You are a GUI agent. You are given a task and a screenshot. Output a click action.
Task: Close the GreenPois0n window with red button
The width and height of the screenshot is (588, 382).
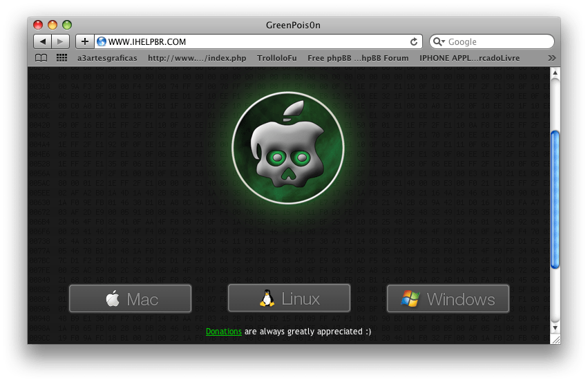[x=38, y=25]
